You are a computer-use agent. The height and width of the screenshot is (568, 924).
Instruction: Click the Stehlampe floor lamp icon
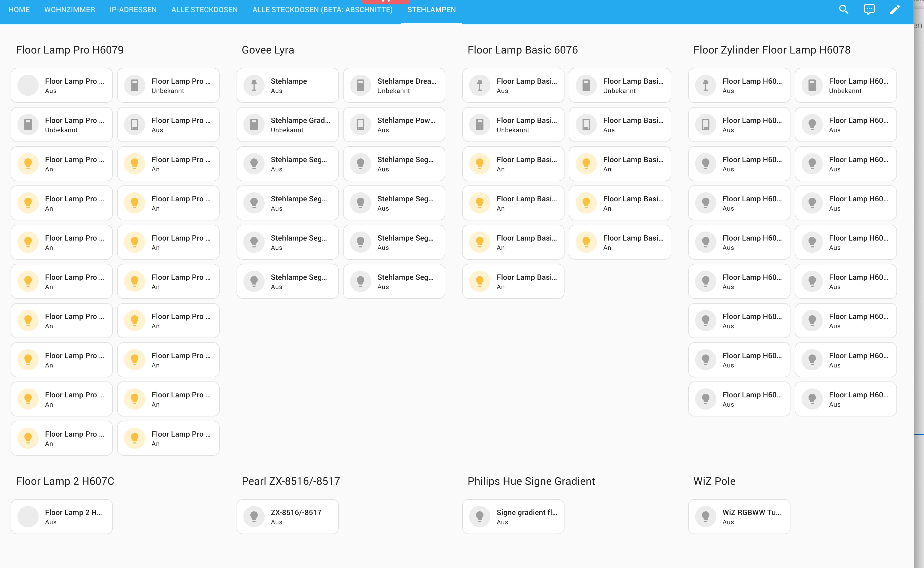point(254,85)
